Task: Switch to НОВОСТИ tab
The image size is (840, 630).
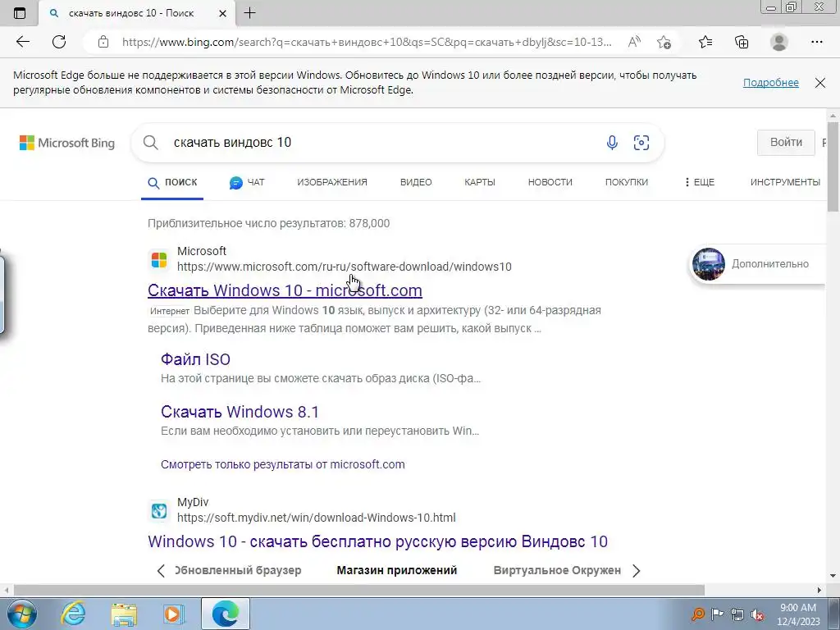Action: click(x=550, y=182)
